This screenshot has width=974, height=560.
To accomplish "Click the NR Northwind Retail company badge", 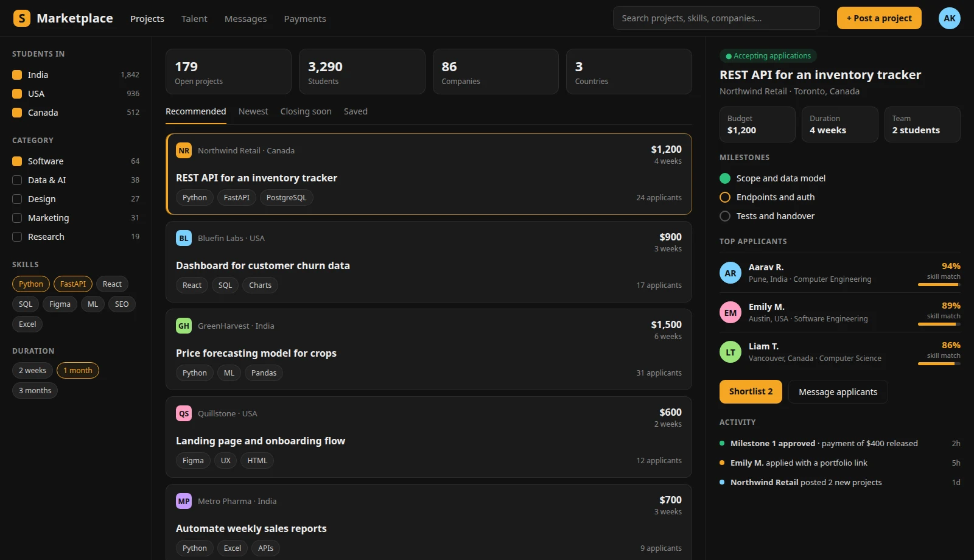I will (x=184, y=150).
